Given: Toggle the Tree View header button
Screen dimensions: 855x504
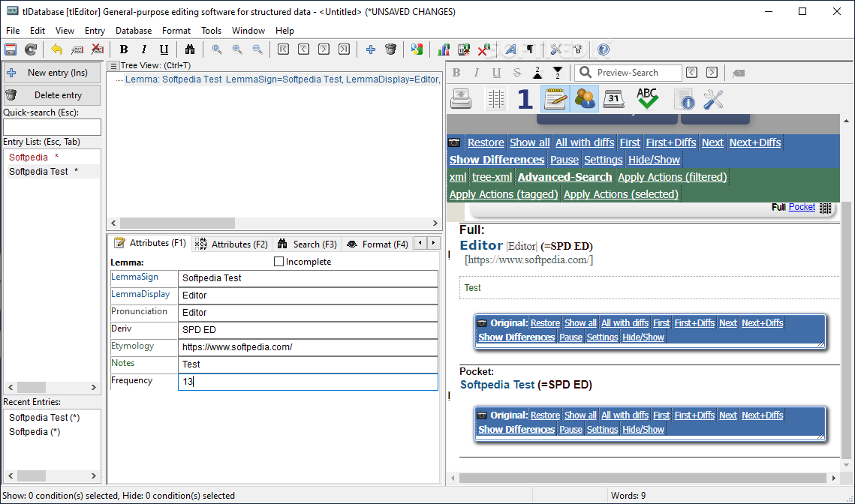Looking at the screenshot, I should pos(113,66).
